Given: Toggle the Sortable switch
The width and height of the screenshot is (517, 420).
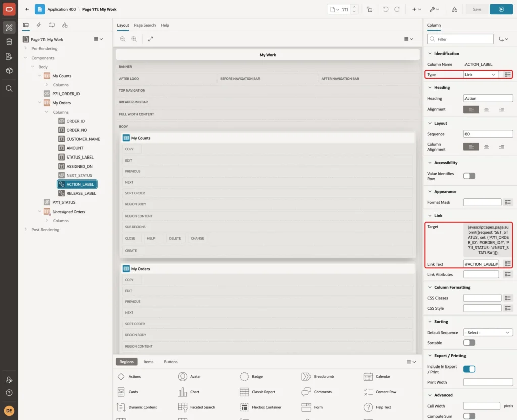Looking at the screenshot, I should 469,343.
